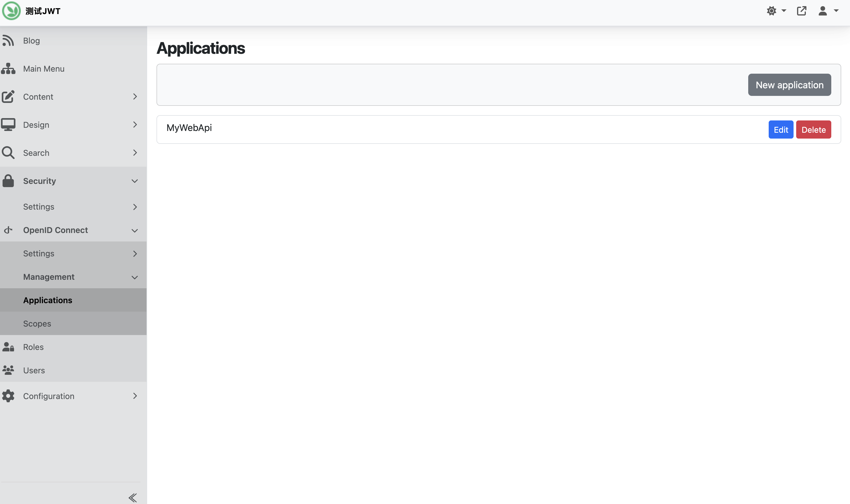Click the Applications page heading
Viewport: 850px width, 504px height.
pyautogui.click(x=200, y=48)
